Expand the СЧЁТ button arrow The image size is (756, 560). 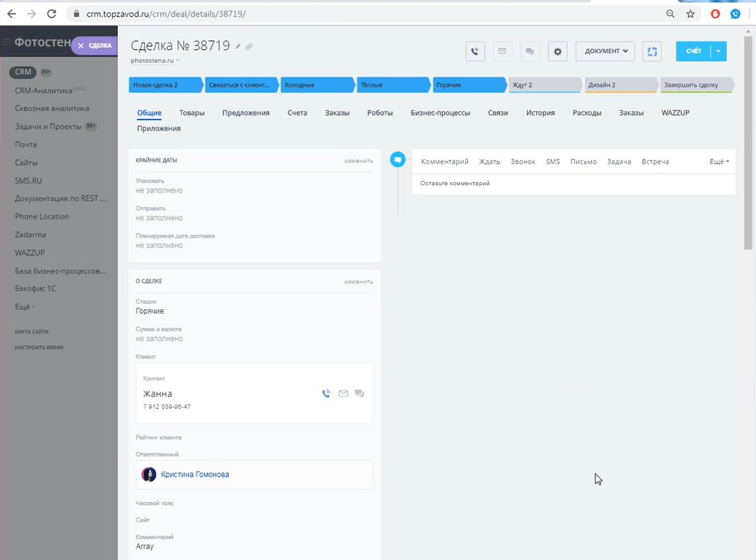click(718, 51)
